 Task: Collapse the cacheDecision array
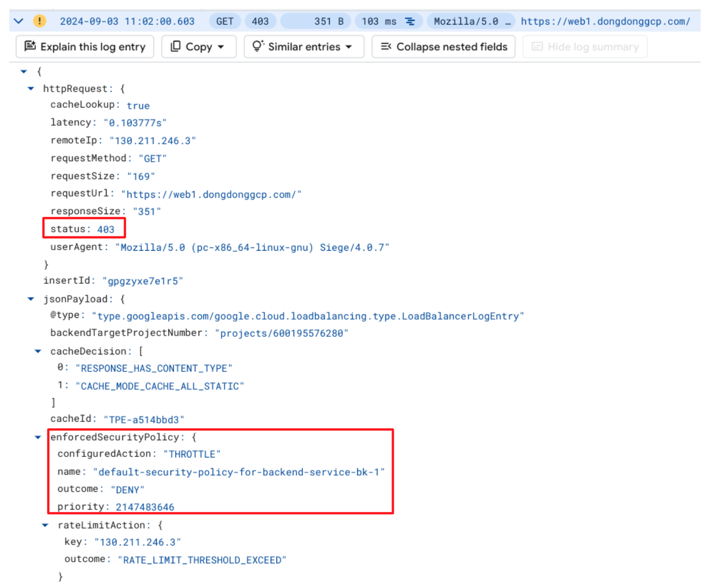(38, 351)
